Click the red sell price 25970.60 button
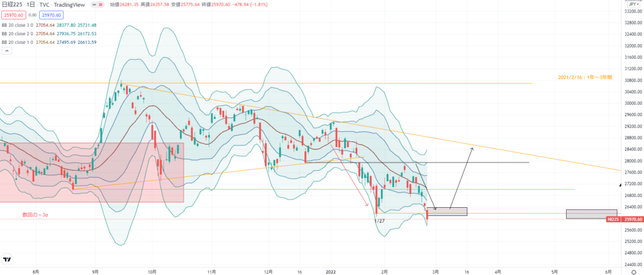 click(x=14, y=15)
